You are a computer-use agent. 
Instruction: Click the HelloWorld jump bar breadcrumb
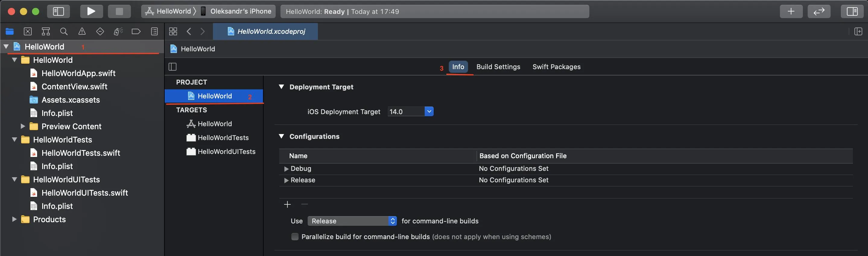tap(193, 49)
